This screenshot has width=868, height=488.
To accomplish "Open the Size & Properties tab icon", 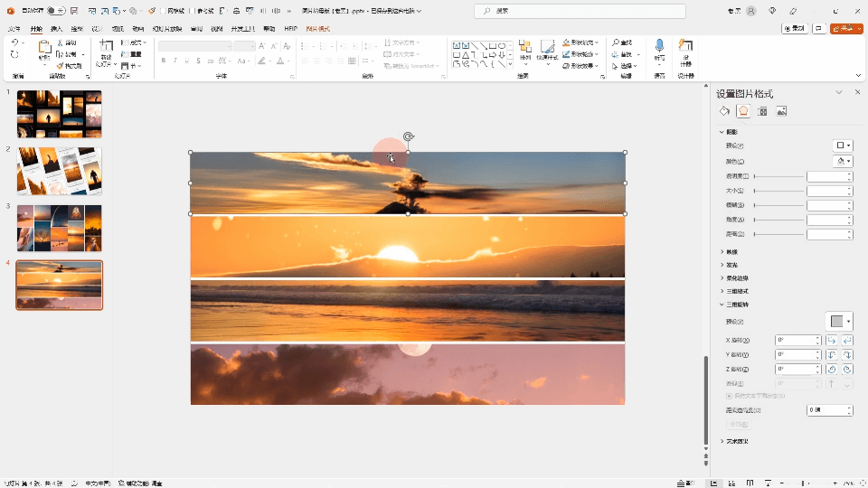I will click(762, 111).
